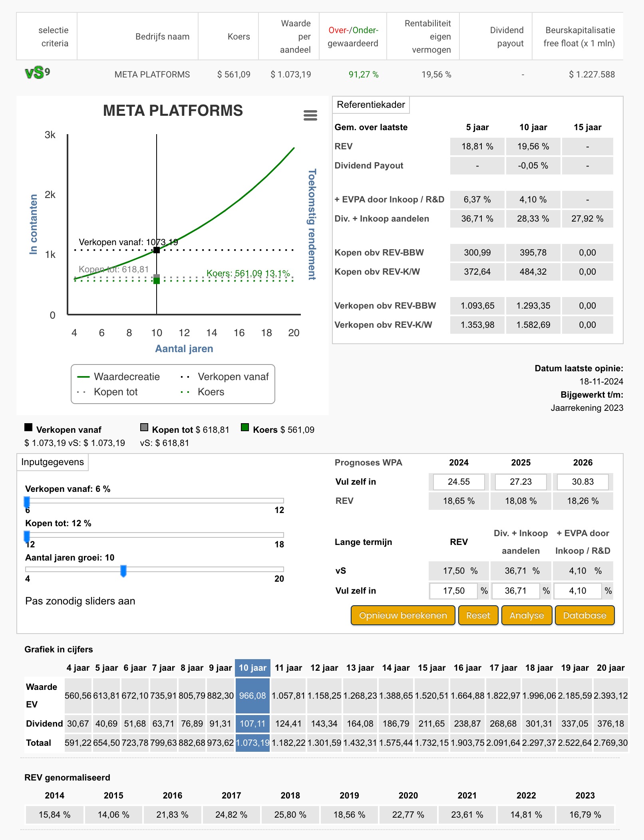Click the black Verkopen vanaf marker on the chart

(157, 250)
